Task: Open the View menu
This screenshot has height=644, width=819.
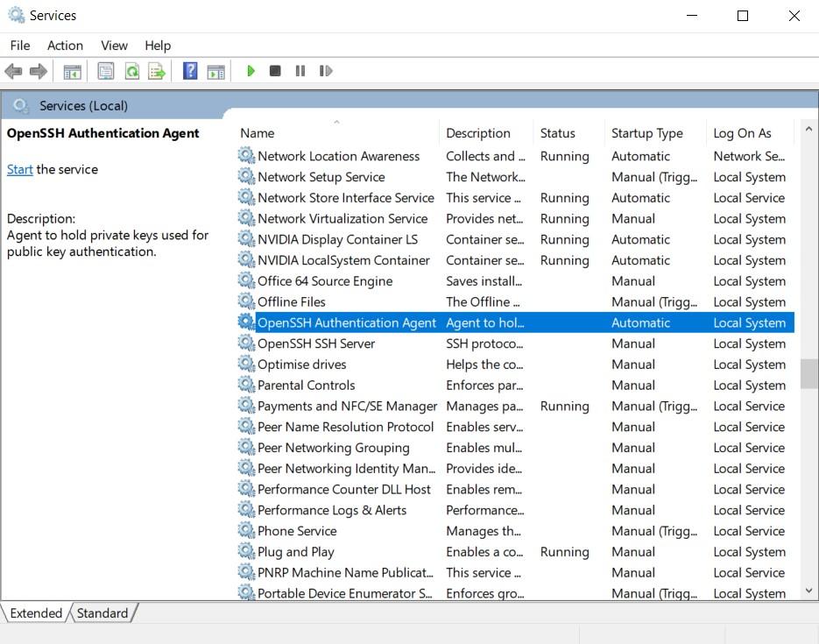Action: (x=114, y=45)
